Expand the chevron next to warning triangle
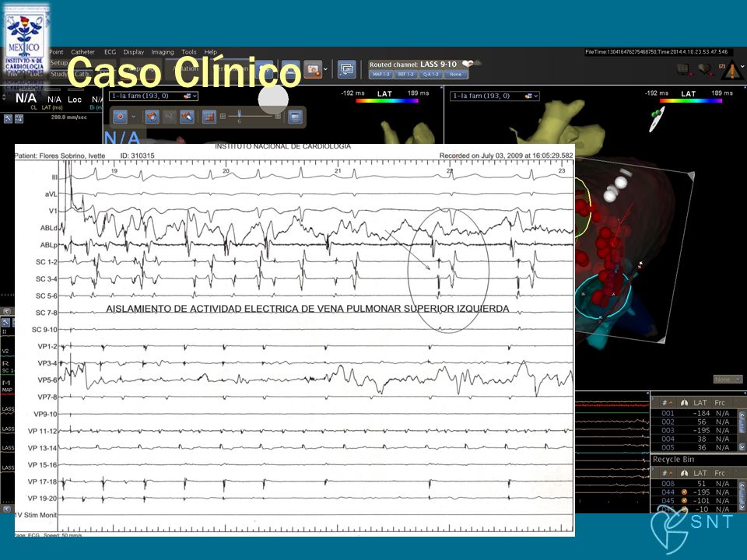This screenshot has height=560, width=747. tap(742, 66)
